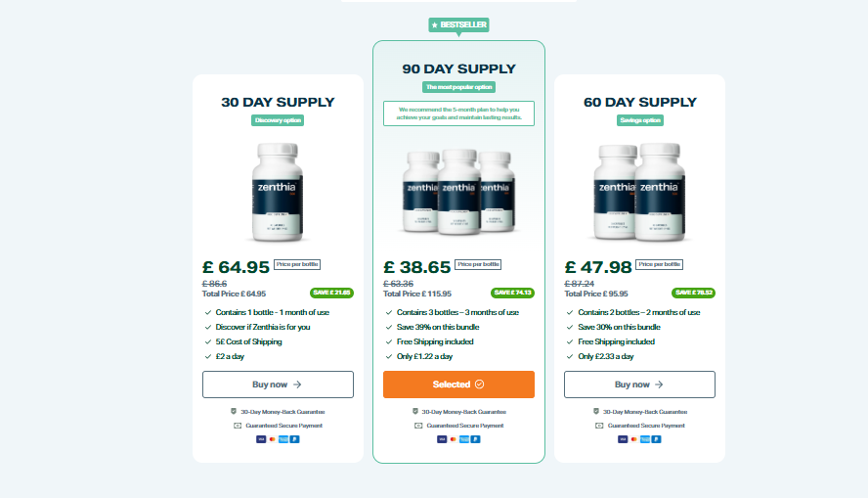Click the arrow on 30 Day Buy now

point(297,385)
